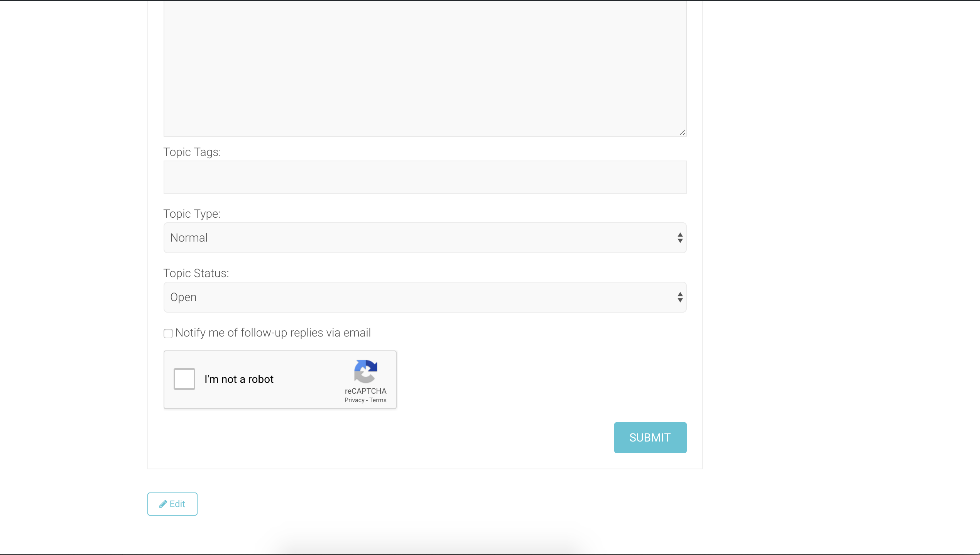Click the Topic Type select arrows

(680, 238)
